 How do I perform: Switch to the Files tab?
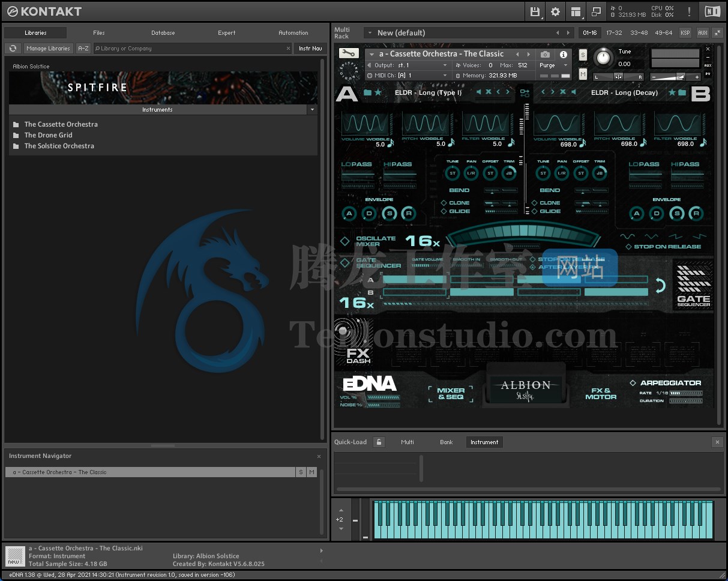(x=99, y=33)
